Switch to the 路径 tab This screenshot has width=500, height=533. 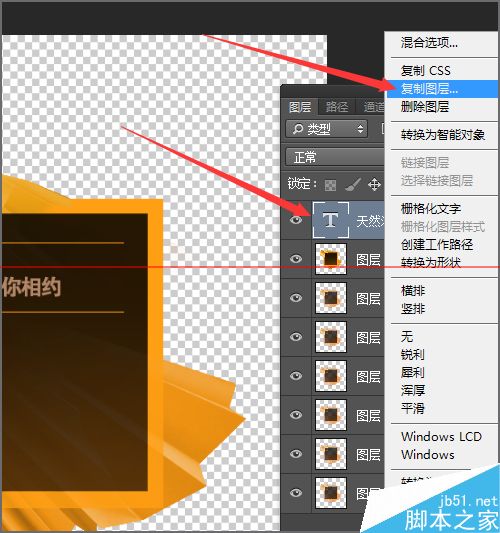click(x=337, y=107)
